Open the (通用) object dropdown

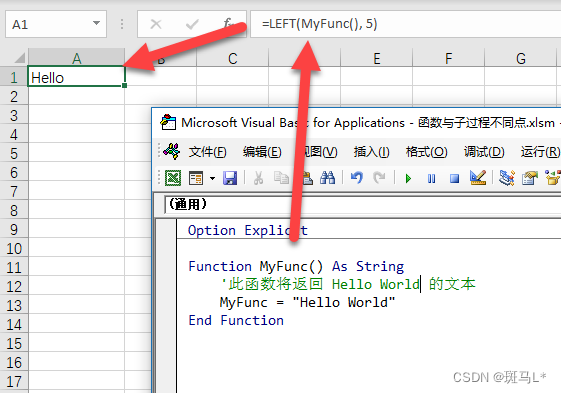pos(362,204)
